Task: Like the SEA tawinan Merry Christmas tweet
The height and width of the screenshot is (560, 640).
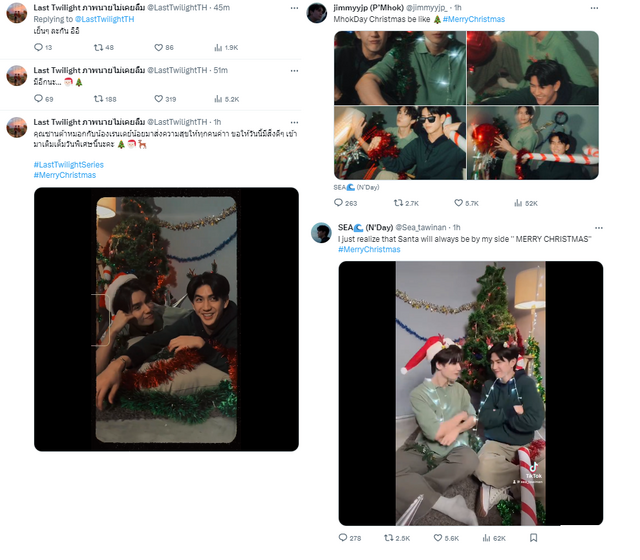Action: [438, 538]
